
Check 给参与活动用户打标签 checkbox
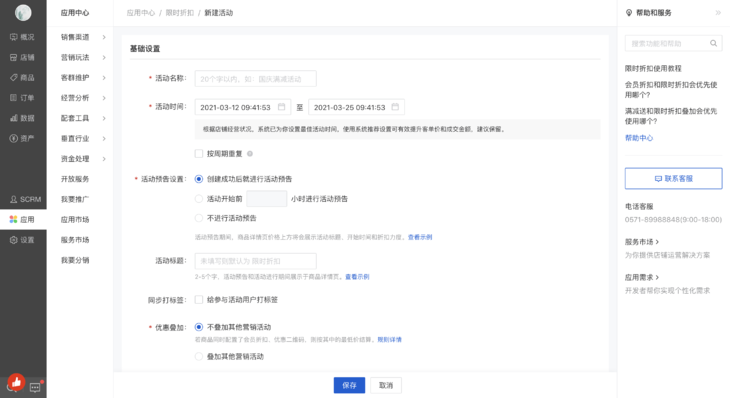tap(199, 299)
